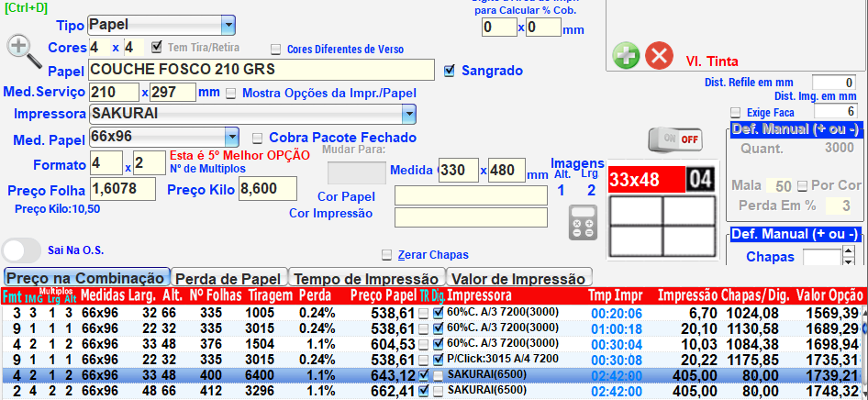The height and width of the screenshot is (400, 868).
Task: Switch to Tempo de Impressão tab
Action: click(x=367, y=278)
